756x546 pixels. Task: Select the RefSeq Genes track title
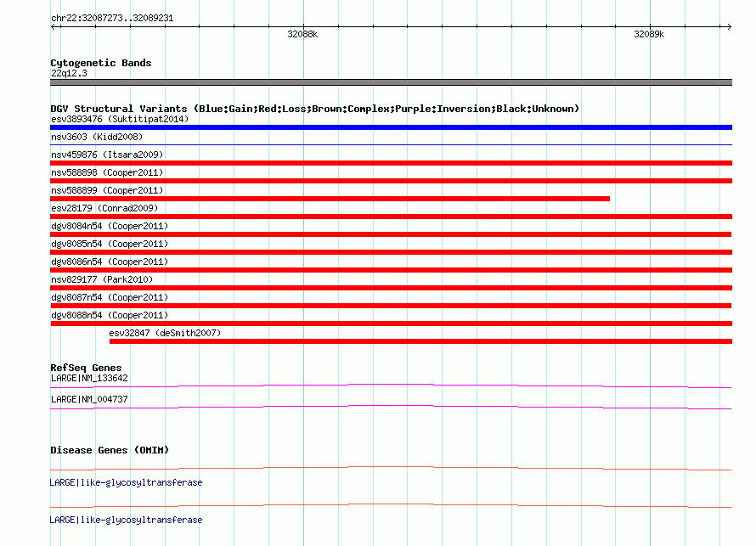(x=86, y=368)
